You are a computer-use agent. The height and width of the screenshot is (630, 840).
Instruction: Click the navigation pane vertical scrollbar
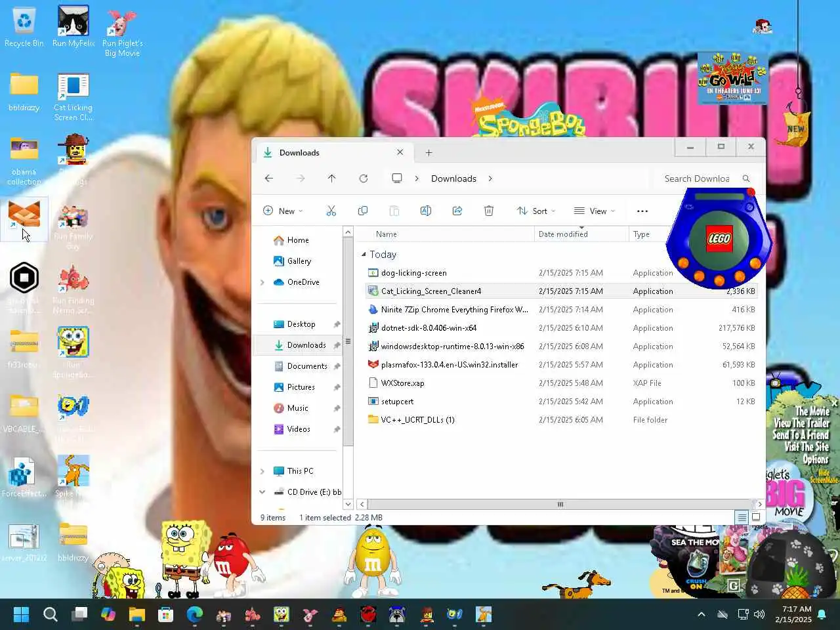click(x=348, y=341)
